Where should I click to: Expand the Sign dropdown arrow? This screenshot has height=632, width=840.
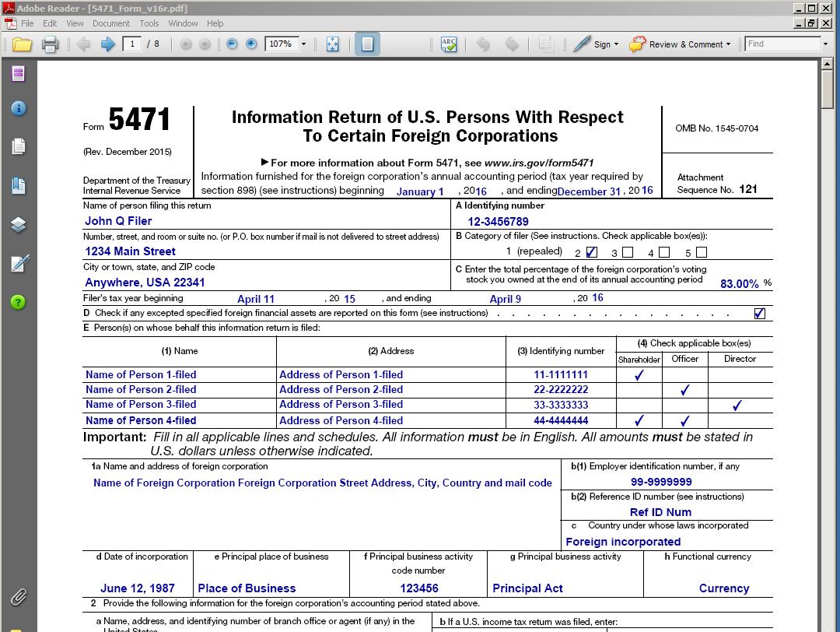pyautogui.click(x=616, y=44)
